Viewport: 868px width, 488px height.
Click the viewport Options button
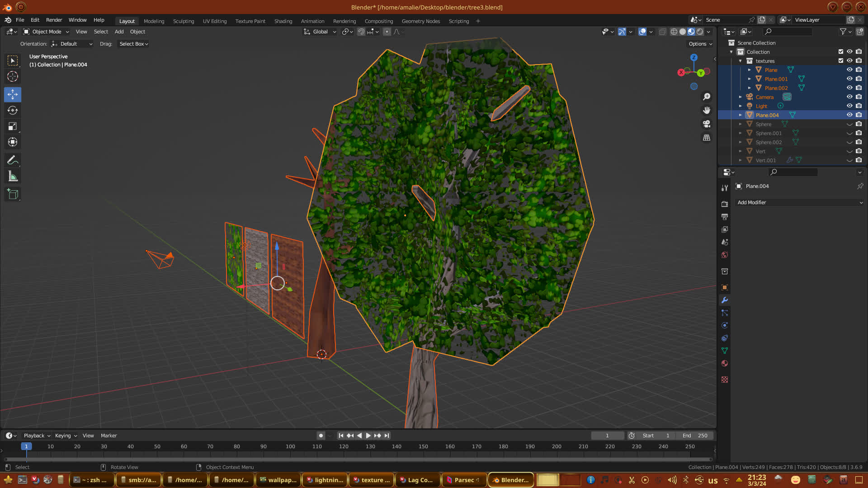coord(700,44)
